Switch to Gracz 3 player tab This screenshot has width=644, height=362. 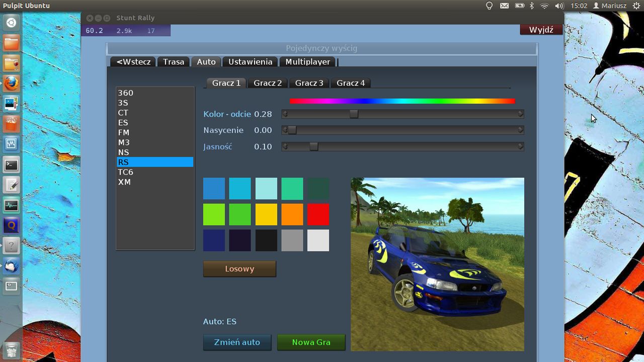coord(309,83)
